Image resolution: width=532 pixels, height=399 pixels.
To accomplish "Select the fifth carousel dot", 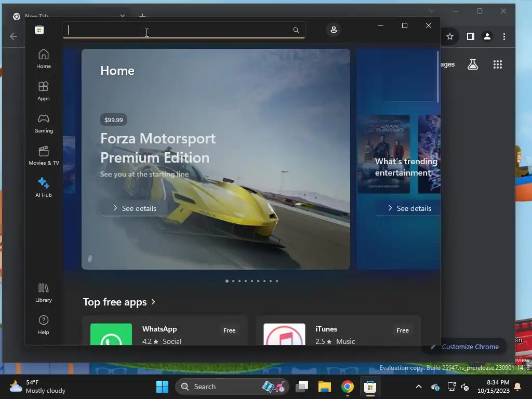I will (x=252, y=281).
